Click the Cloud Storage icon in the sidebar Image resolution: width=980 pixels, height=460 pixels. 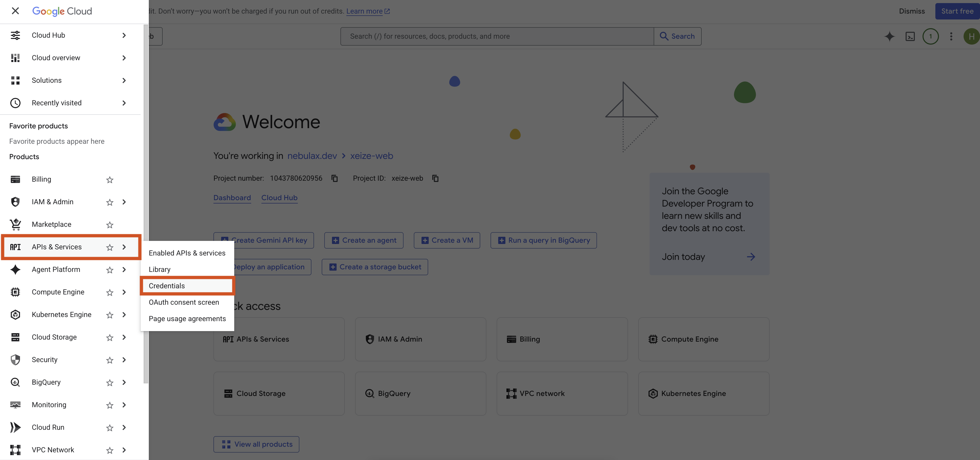click(x=15, y=337)
